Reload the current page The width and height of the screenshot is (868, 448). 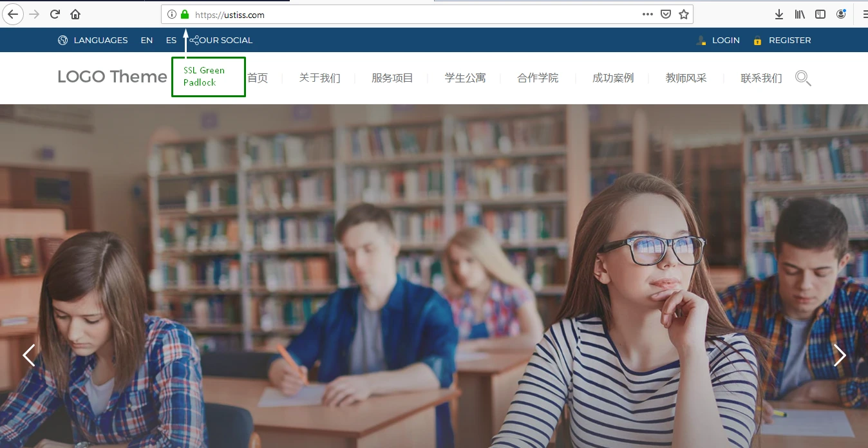coord(55,14)
